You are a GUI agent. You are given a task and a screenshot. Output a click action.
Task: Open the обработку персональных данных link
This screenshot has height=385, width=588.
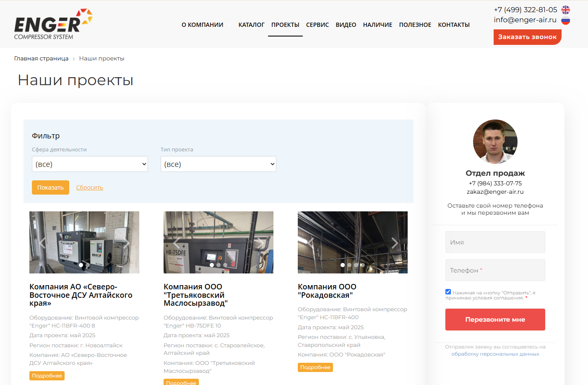coord(495,354)
